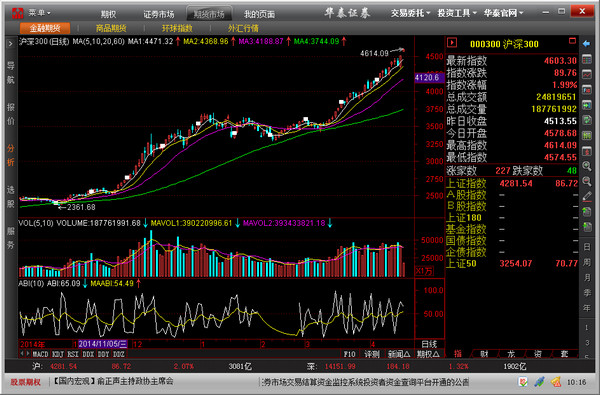Open the 交易委托 dropdown
This screenshot has height=395, width=600.
(410, 13)
